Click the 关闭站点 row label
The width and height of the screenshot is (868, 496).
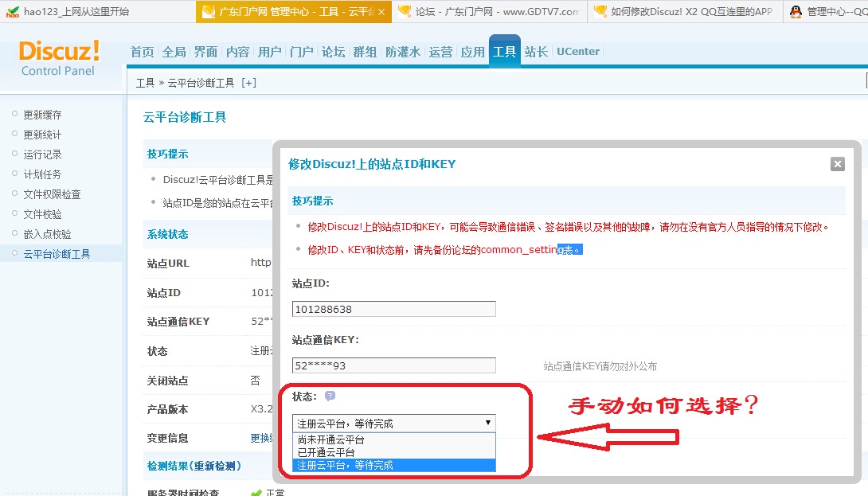pos(168,381)
